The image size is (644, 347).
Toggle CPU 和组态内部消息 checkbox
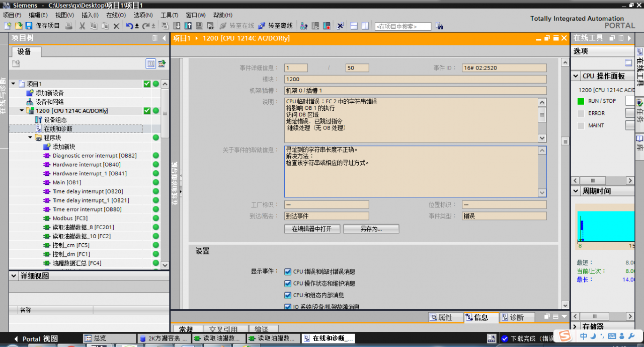point(288,295)
